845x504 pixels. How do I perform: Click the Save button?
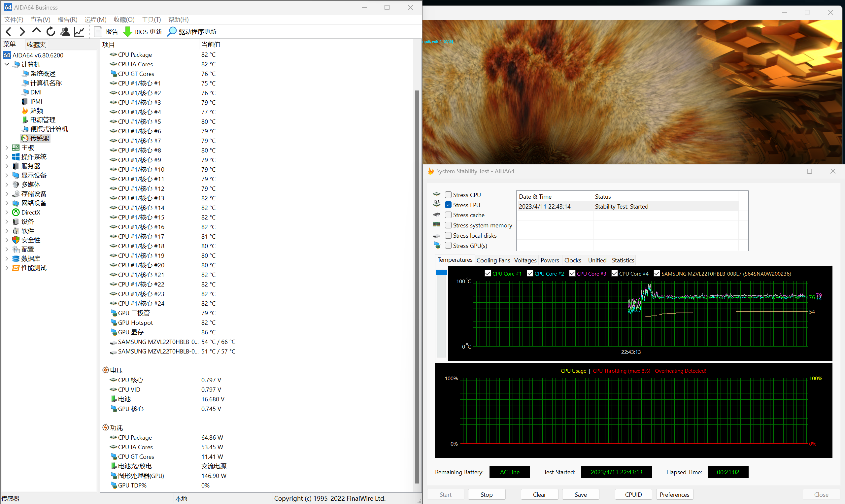click(x=580, y=494)
